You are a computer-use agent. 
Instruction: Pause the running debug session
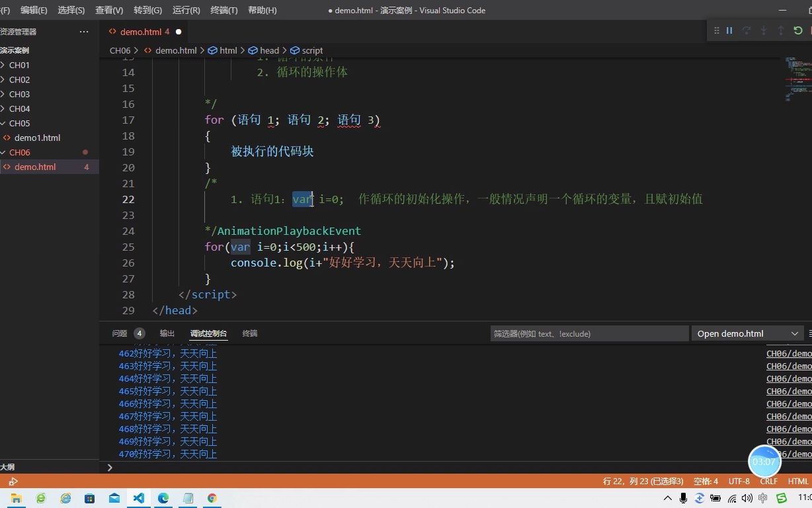click(729, 30)
